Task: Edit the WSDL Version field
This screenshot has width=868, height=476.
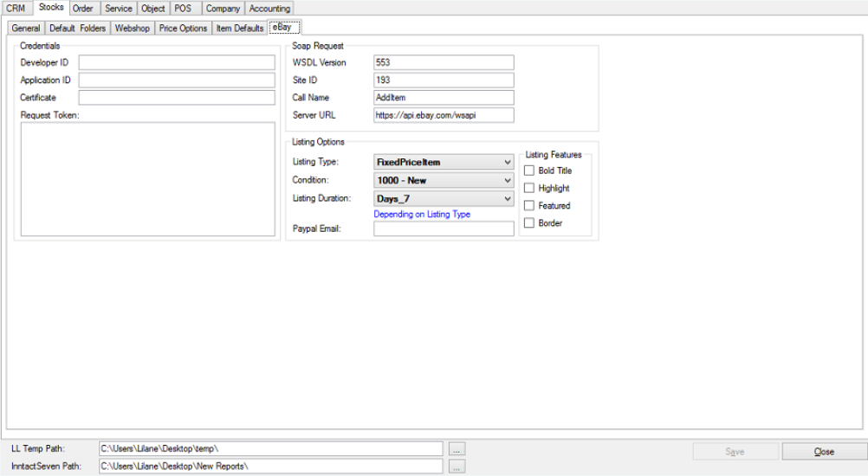Action: click(x=444, y=62)
